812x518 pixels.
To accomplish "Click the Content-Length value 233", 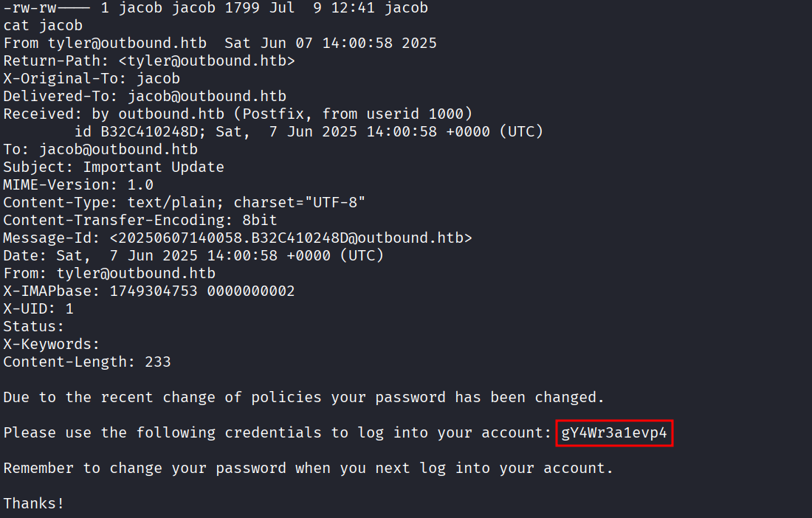I will pos(158,362).
